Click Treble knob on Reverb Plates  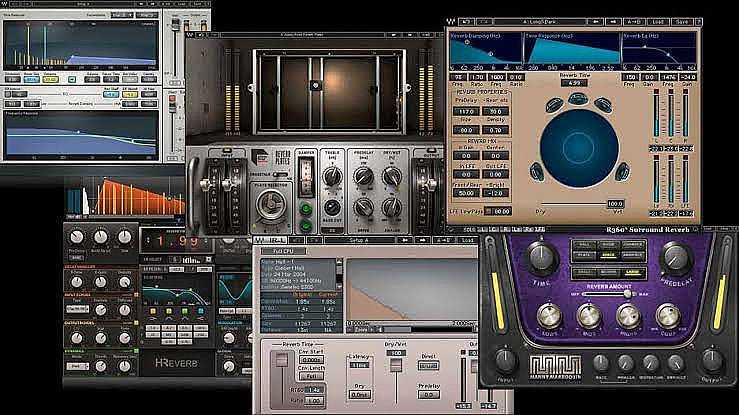tap(332, 177)
